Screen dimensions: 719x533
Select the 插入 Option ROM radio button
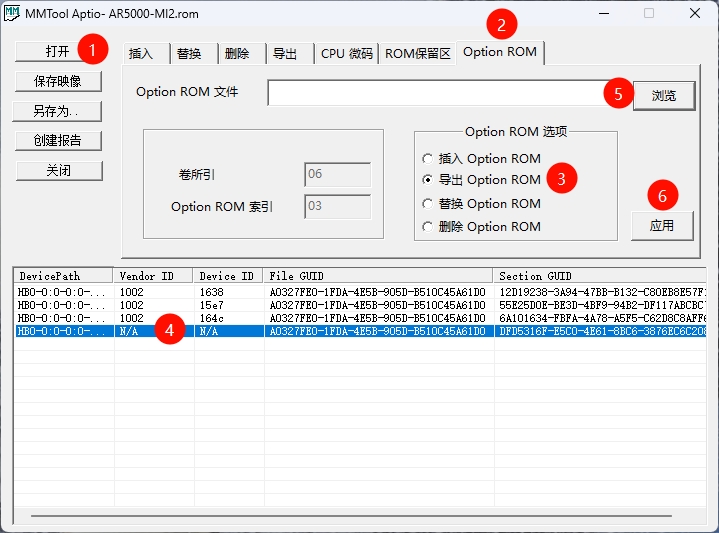click(x=428, y=159)
